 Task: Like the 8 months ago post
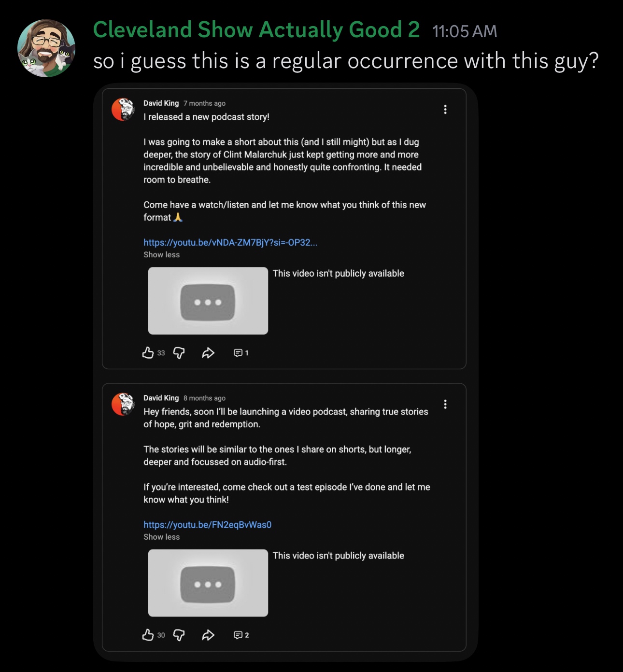[148, 635]
